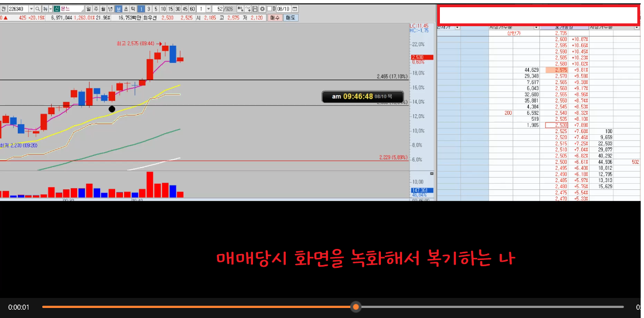Expand the middle order book header dropdown

[536, 27]
